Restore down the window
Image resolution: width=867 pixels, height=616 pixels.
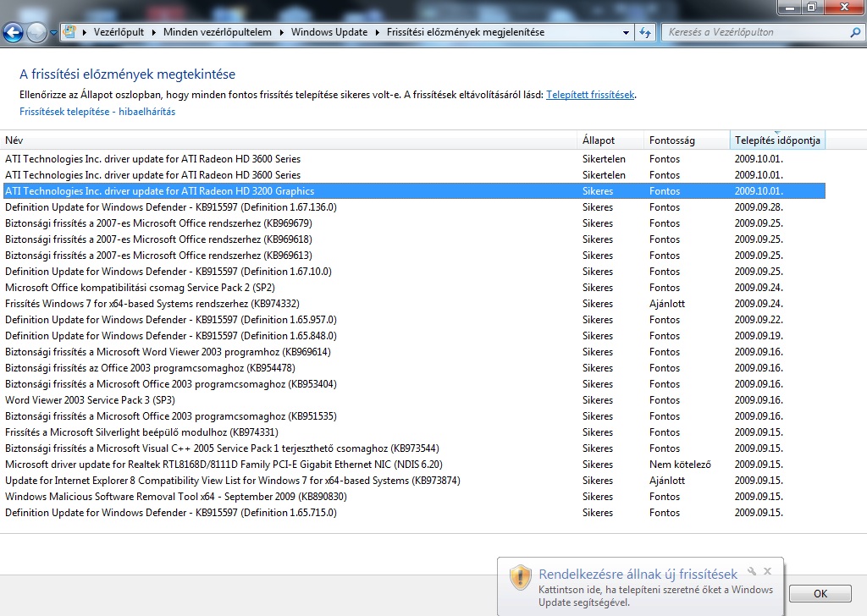click(811, 7)
